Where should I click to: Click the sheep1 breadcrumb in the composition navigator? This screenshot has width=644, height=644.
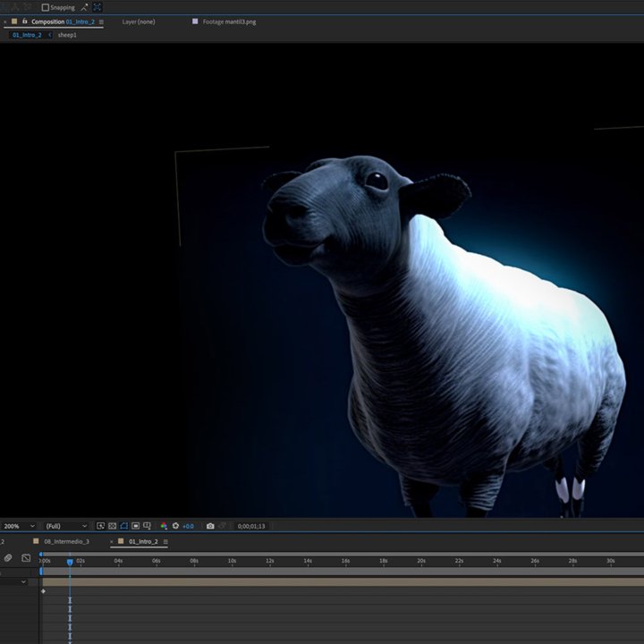pyautogui.click(x=67, y=35)
